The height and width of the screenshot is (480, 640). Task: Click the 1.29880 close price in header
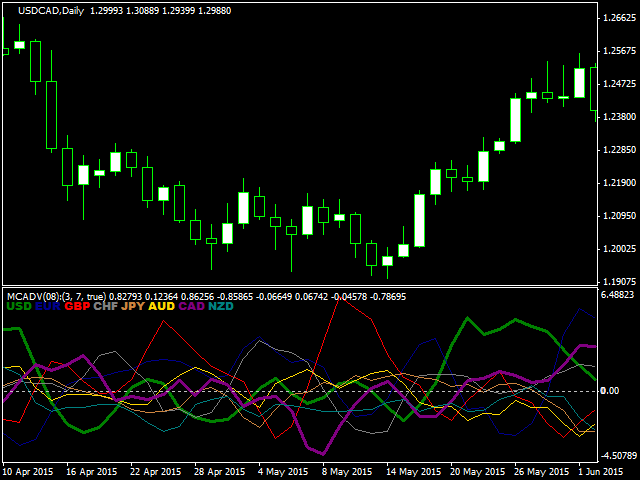[x=215, y=11]
